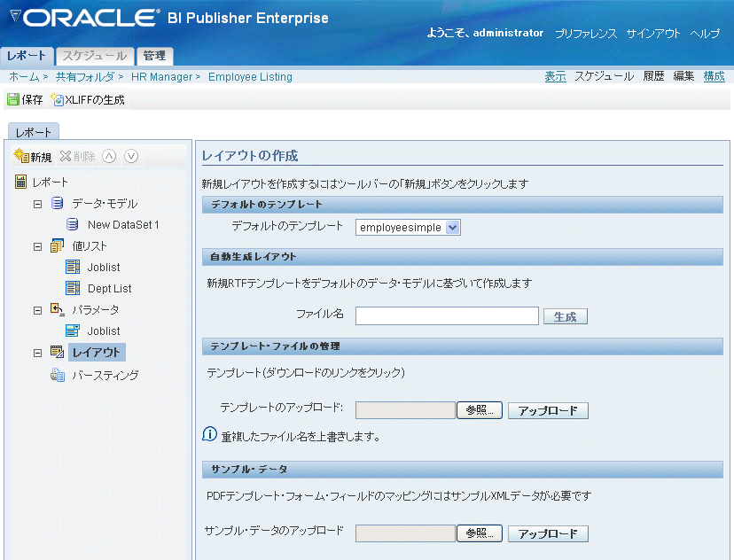Click the delete X icon
Screen dimensions: 734x560
[66, 156]
